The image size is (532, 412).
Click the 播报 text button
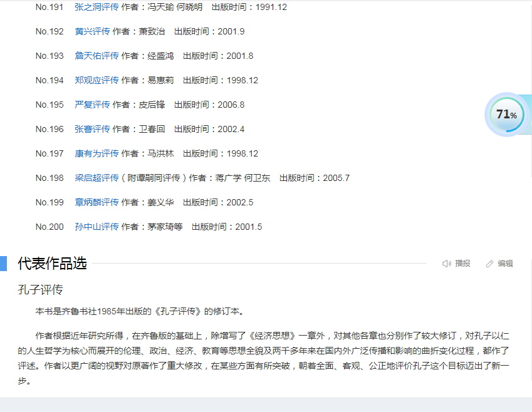pyautogui.click(x=462, y=264)
